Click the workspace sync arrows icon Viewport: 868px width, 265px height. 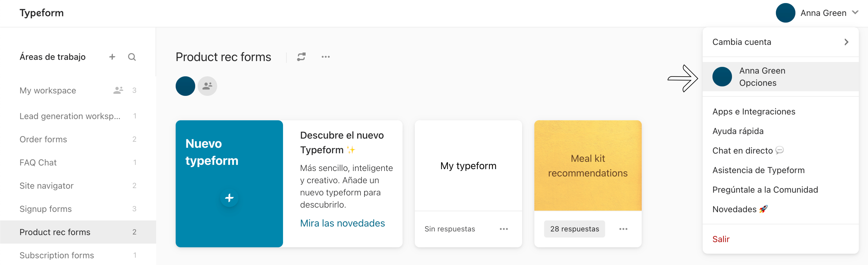(301, 57)
